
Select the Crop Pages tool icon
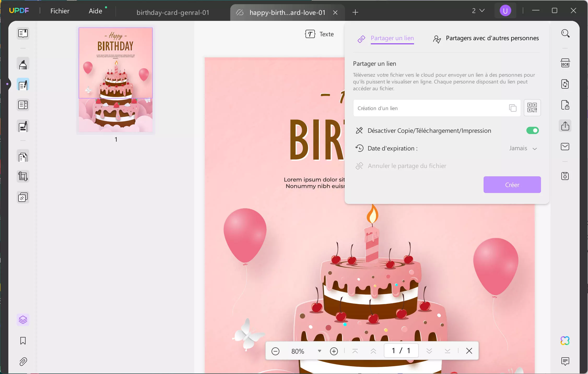23,177
